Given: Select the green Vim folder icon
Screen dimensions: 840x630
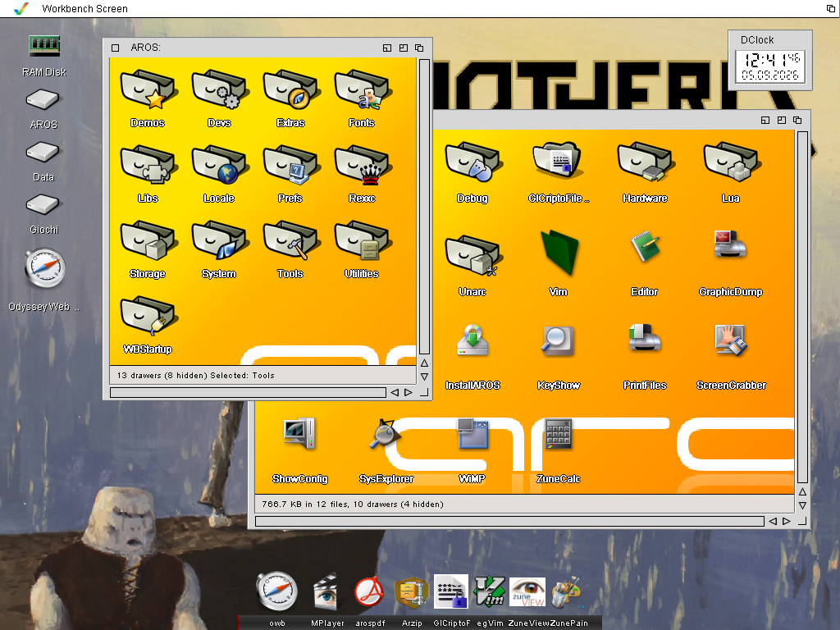Looking at the screenshot, I should (x=558, y=252).
